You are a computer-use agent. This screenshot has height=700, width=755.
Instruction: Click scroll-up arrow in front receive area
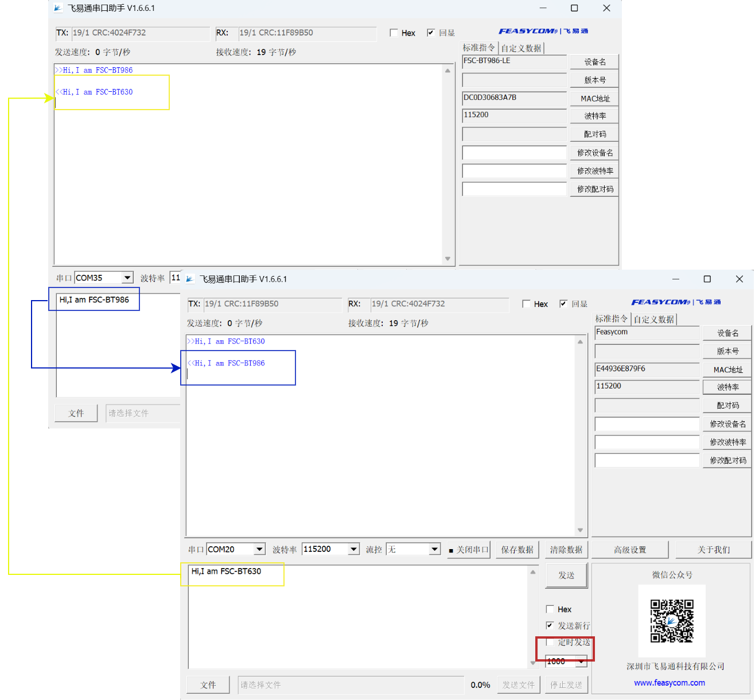click(x=580, y=342)
